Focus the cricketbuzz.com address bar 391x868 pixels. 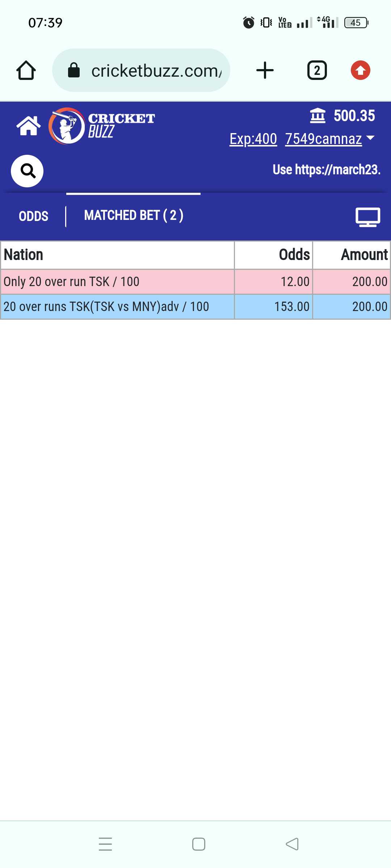(x=141, y=70)
